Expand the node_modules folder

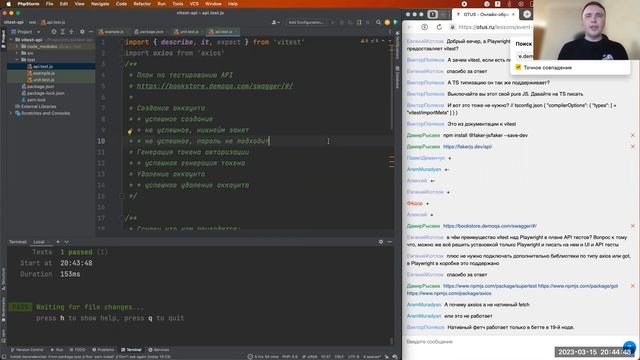(x=17, y=47)
